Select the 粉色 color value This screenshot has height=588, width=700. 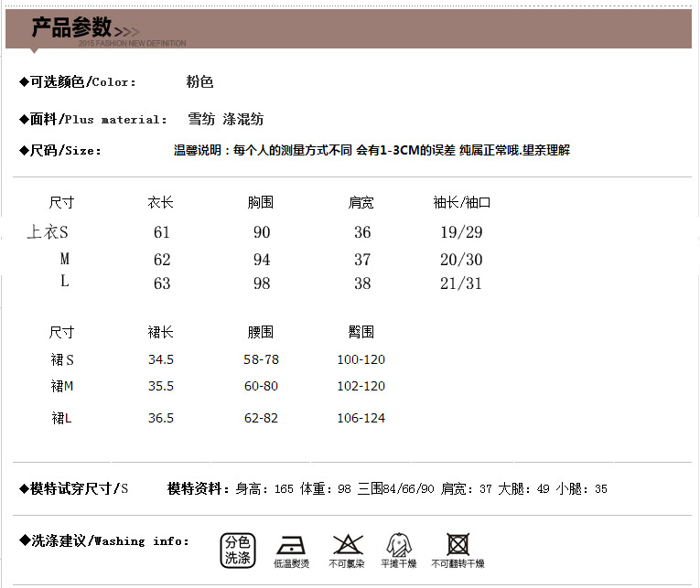coord(199,82)
